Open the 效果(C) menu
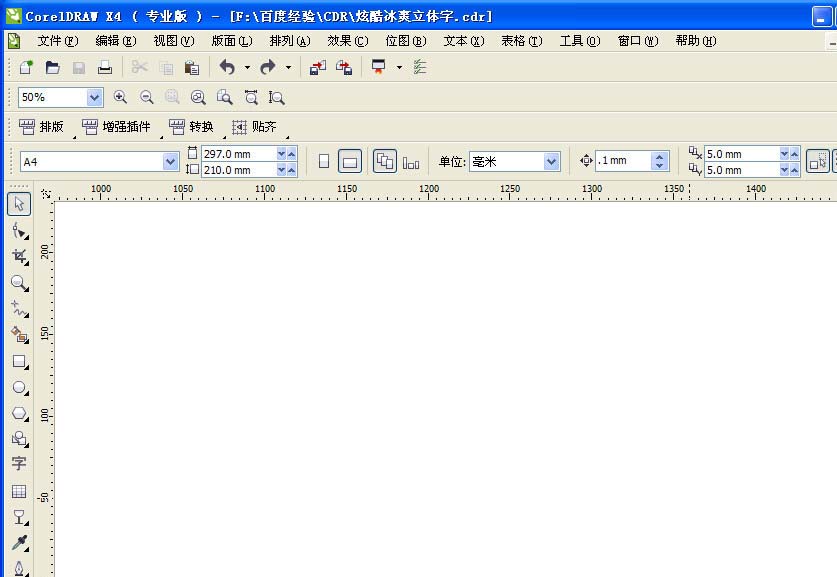This screenshot has width=837, height=577. (x=348, y=41)
